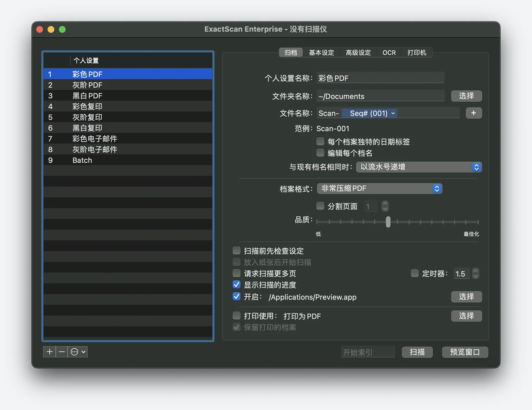Select the 黑白 PDF profile
The width and height of the screenshot is (532, 410).
pos(128,96)
